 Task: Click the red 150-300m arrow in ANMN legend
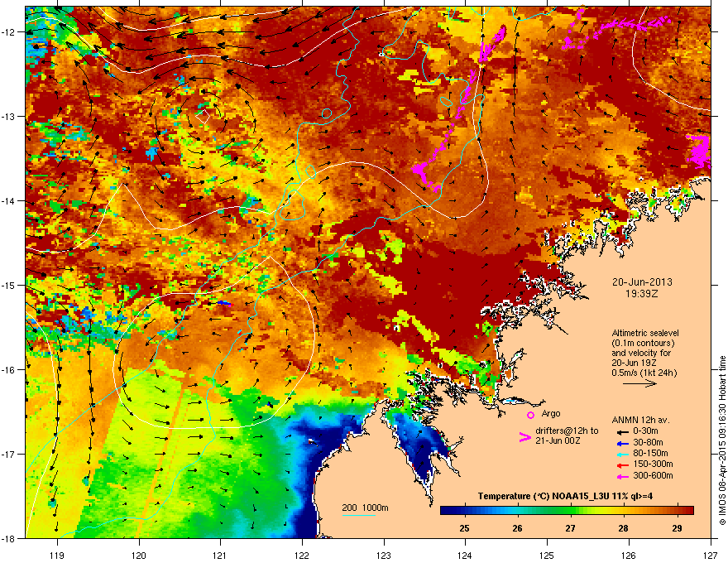[622, 465]
